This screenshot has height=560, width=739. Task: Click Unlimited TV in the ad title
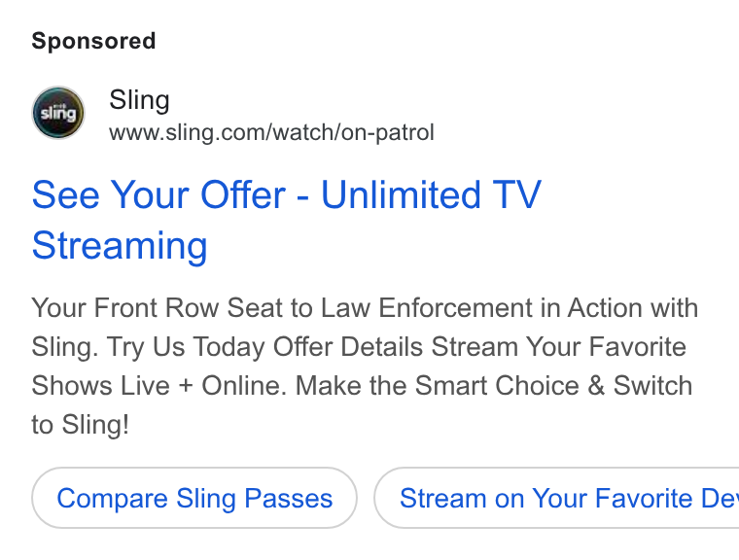click(x=431, y=194)
